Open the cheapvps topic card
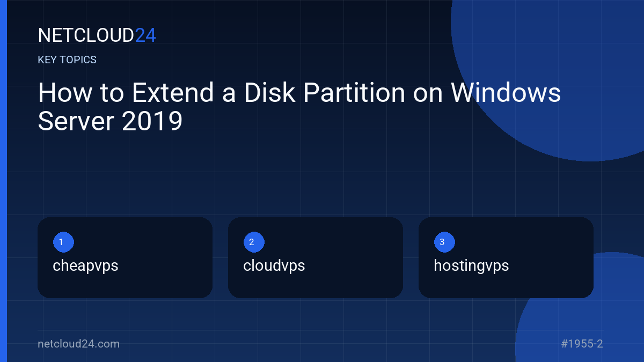 [125, 257]
